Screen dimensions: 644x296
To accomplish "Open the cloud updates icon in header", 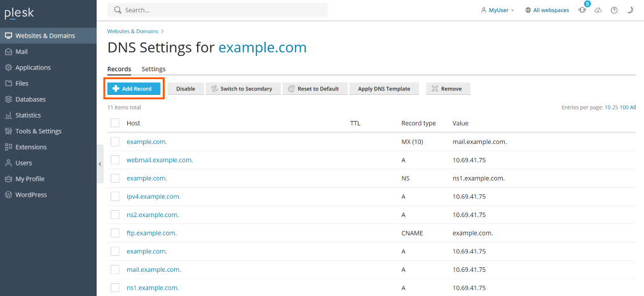I will [598, 10].
